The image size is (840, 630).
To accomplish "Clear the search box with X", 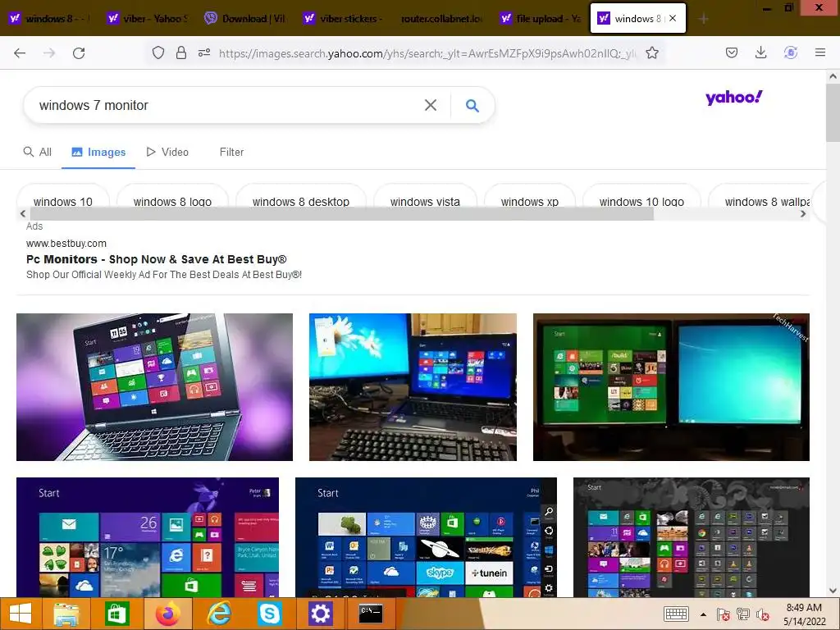I will click(x=430, y=105).
